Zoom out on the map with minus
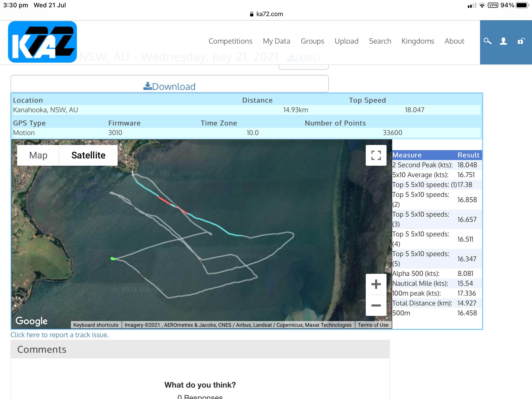The height and width of the screenshot is (399, 532). (x=376, y=305)
